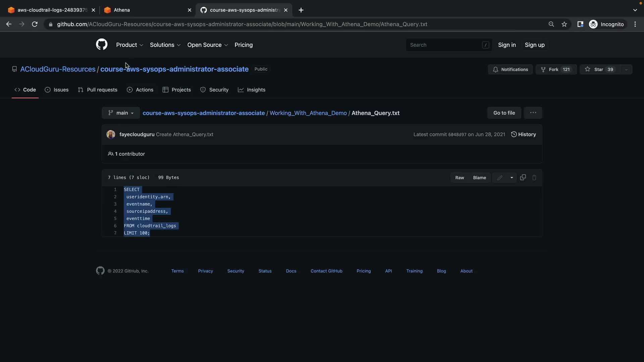
Task: Click the edit file pencil icon
Action: [500, 178]
